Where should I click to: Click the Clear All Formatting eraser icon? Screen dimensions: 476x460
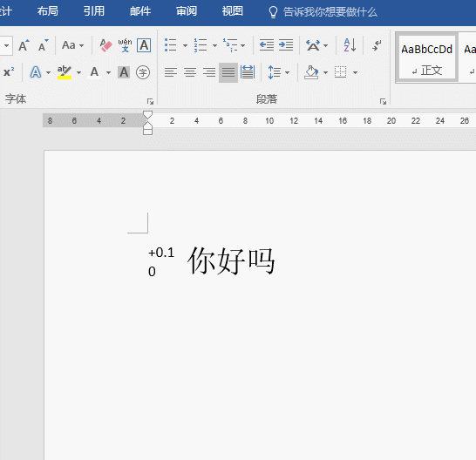105,45
